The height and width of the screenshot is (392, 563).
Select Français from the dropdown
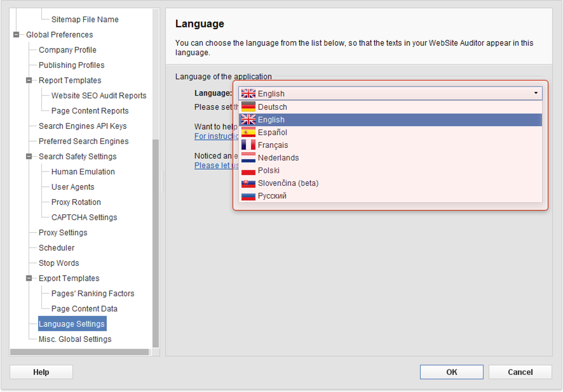pyautogui.click(x=390, y=145)
